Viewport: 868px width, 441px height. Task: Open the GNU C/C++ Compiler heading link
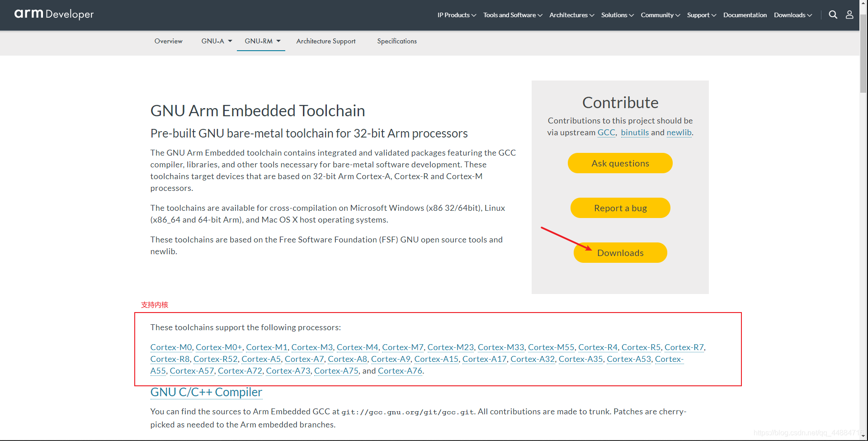pyautogui.click(x=206, y=392)
